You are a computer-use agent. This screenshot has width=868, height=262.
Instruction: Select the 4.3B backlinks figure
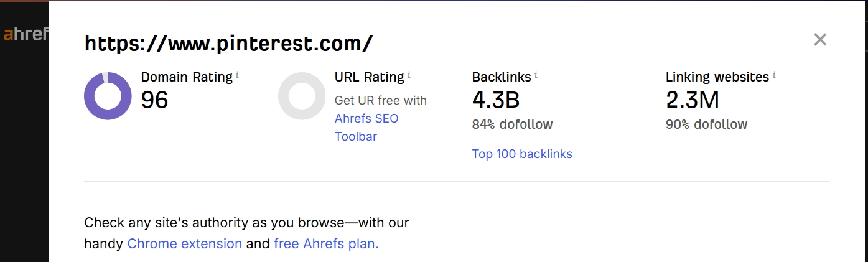(496, 100)
